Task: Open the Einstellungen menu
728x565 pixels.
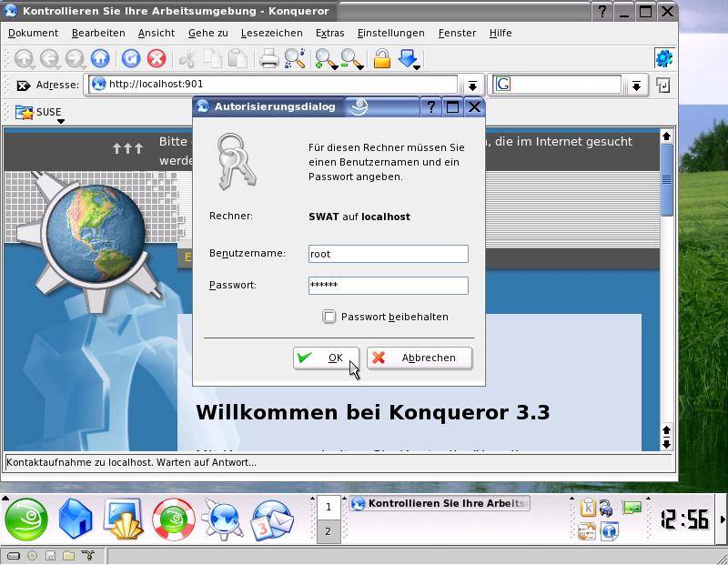Action: click(x=391, y=33)
